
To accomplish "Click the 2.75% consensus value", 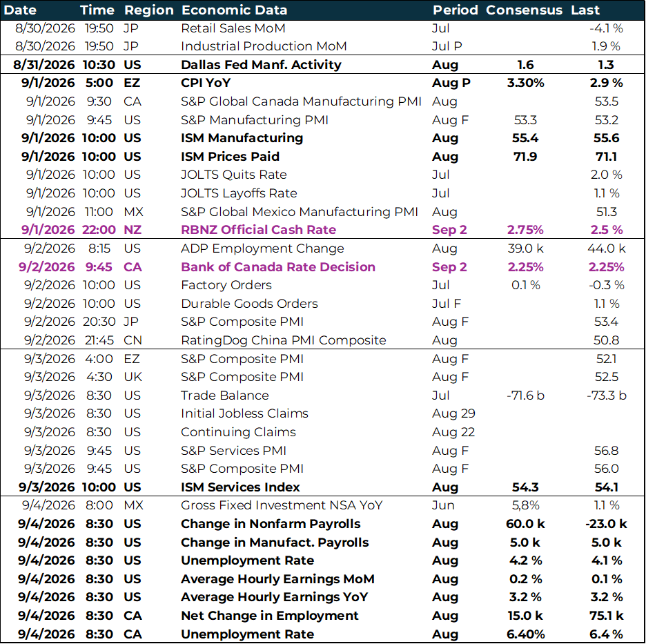I will tap(525, 230).
